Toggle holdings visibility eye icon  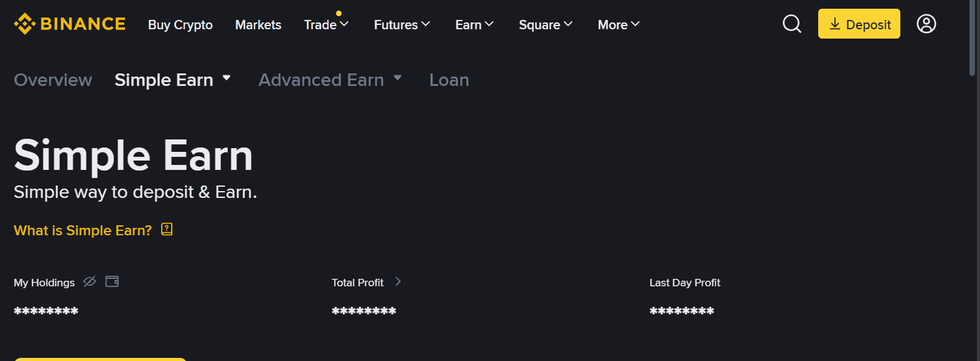(x=90, y=281)
